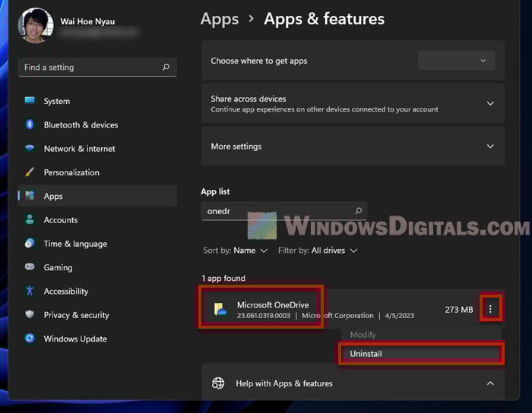
Task: Open the Choose where to get apps dropdown
Action: 456,61
